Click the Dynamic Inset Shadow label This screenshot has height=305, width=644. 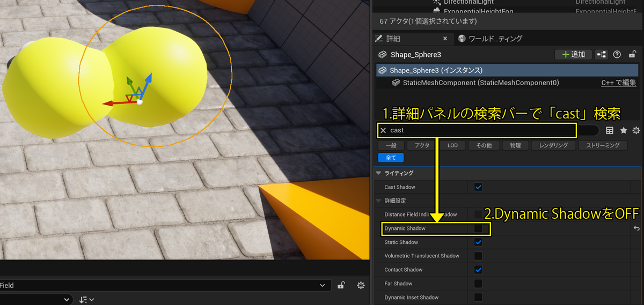pos(411,297)
